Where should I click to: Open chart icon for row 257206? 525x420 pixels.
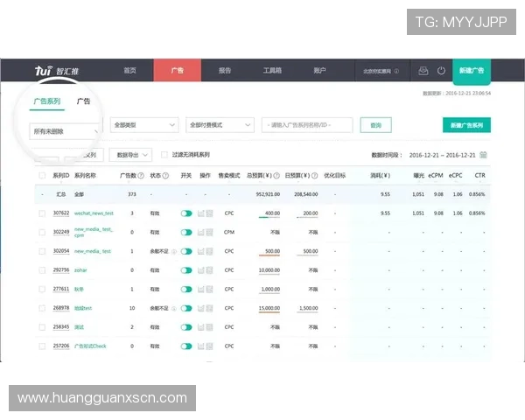click(x=201, y=346)
